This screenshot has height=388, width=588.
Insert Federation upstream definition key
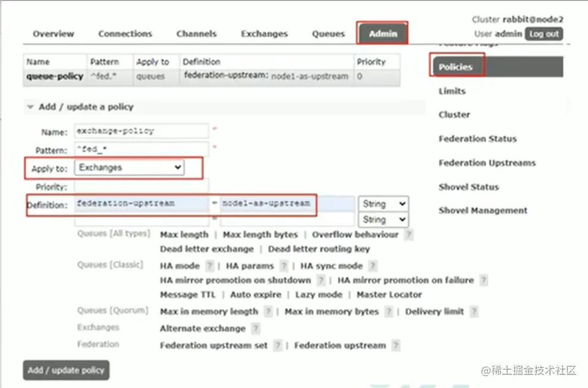click(x=339, y=345)
